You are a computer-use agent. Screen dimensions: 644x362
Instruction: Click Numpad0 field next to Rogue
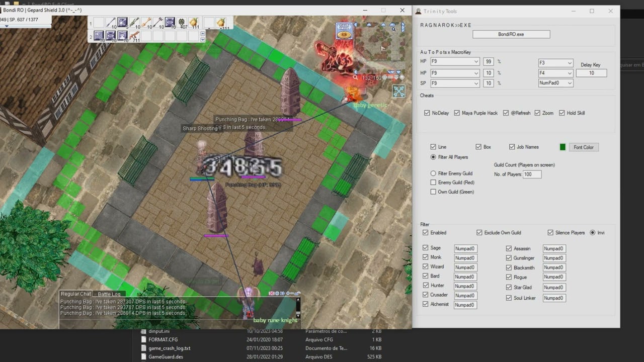tap(554, 277)
